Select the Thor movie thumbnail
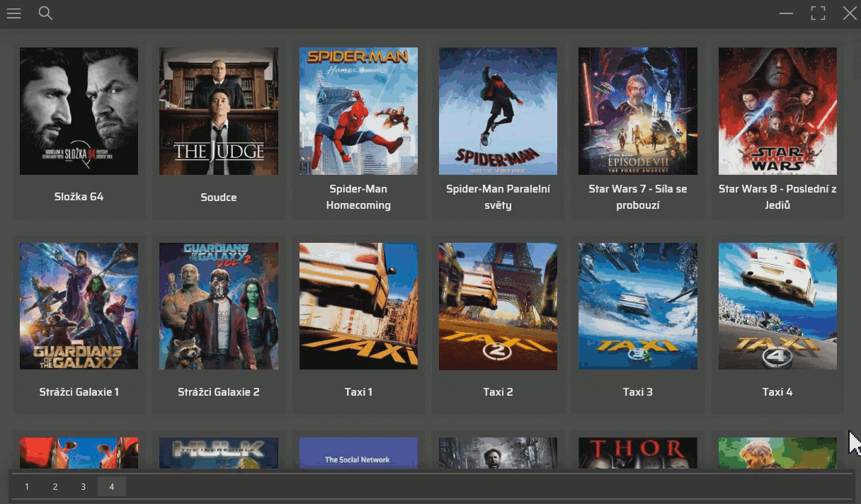The height and width of the screenshot is (504, 861). (638, 453)
